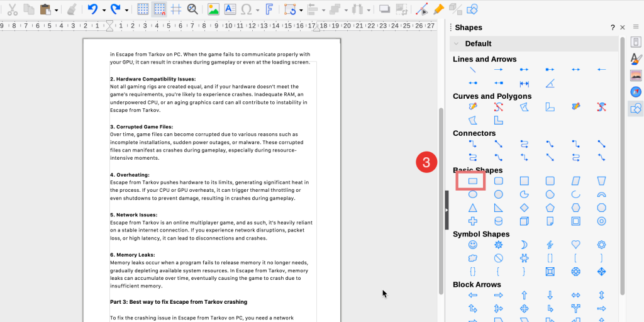Image resolution: width=644 pixels, height=322 pixels.
Task: Select the Moon symbol shape
Action: click(x=524, y=245)
